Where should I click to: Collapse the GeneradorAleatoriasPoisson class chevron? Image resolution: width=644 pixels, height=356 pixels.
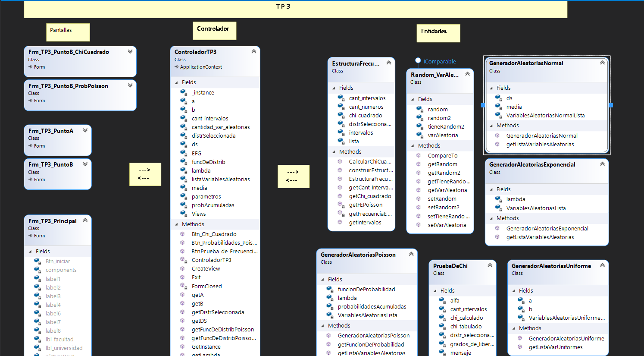pyautogui.click(x=411, y=254)
